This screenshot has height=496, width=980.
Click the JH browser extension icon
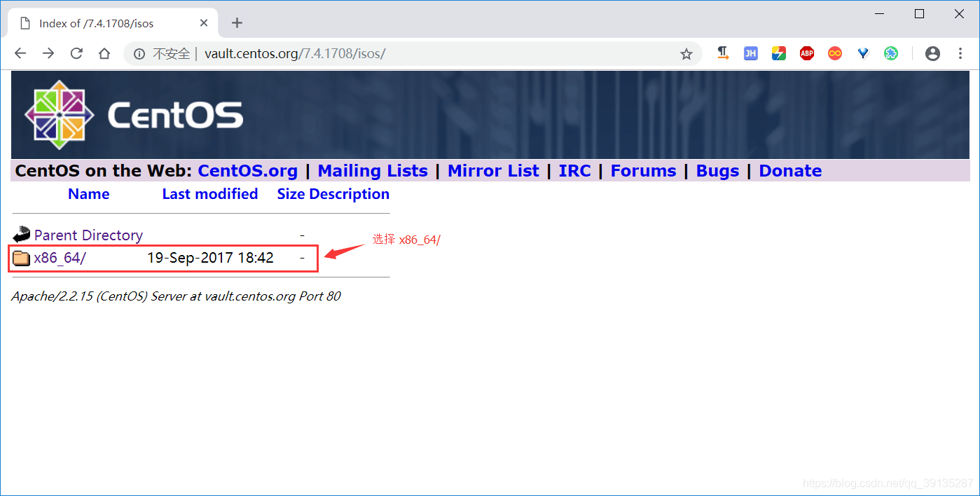(750, 53)
